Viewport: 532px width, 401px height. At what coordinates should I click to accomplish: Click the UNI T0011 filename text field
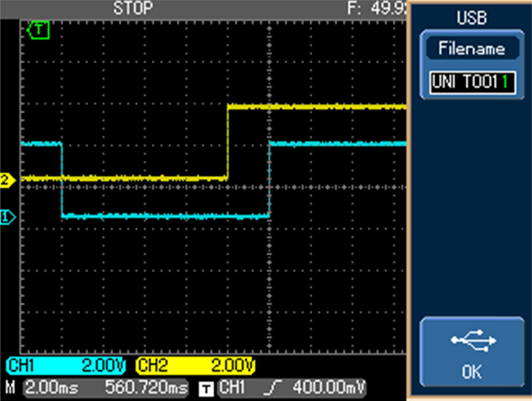click(x=472, y=82)
